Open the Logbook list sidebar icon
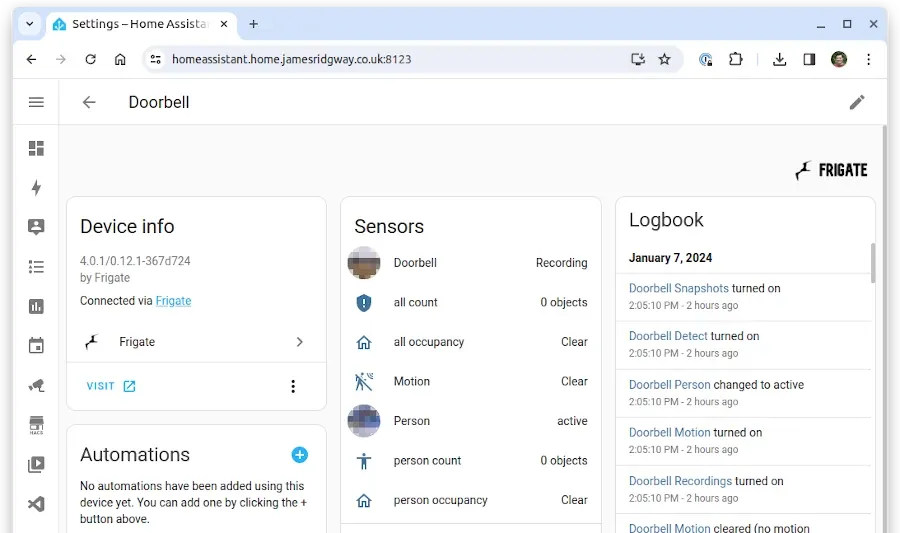The width and height of the screenshot is (900, 533). [36, 267]
